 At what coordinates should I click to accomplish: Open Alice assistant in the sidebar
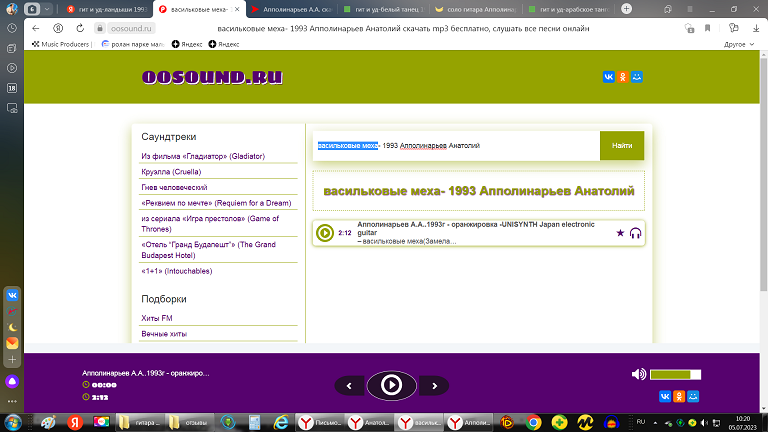[12, 382]
